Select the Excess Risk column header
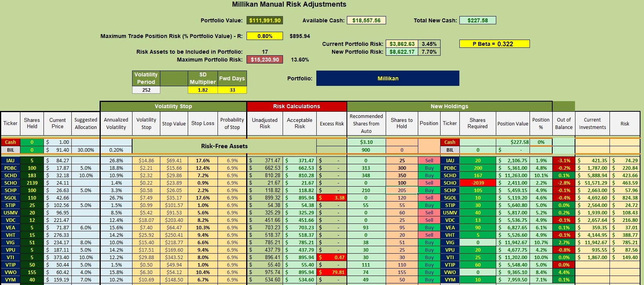 332,123
